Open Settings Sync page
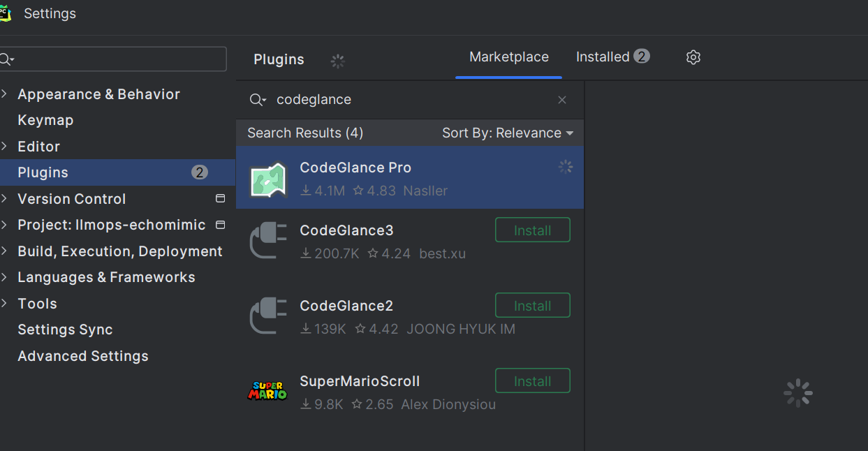Viewport: 868px width, 451px height. 65,330
